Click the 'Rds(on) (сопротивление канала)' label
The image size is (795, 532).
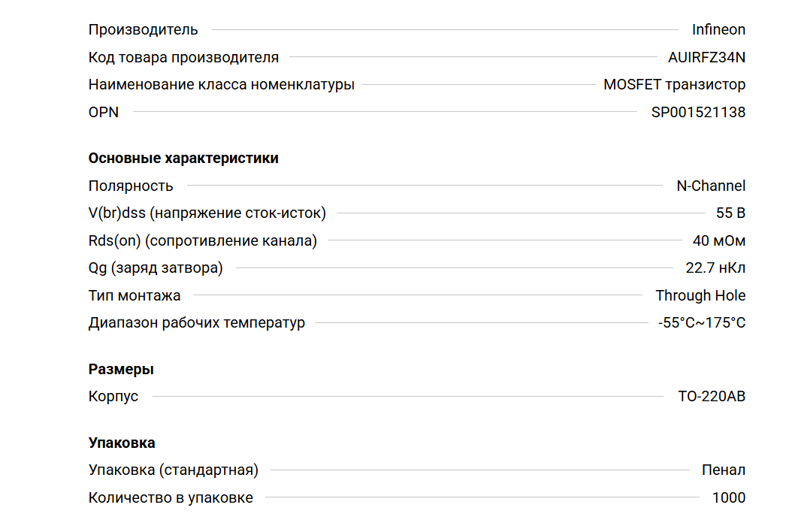click(202, 241)
